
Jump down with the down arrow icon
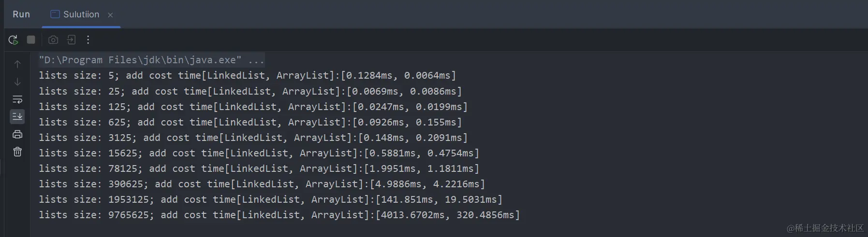pyautogui.click(x=17, y=82)
